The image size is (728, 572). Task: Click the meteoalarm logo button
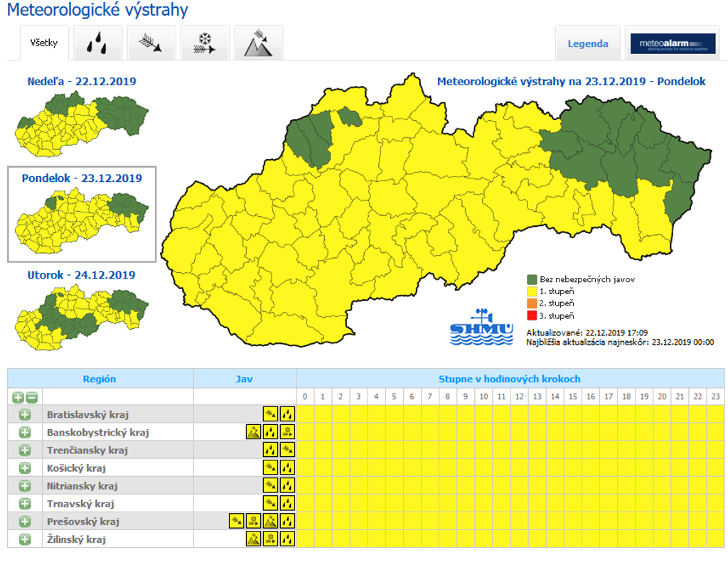point(673,44)
